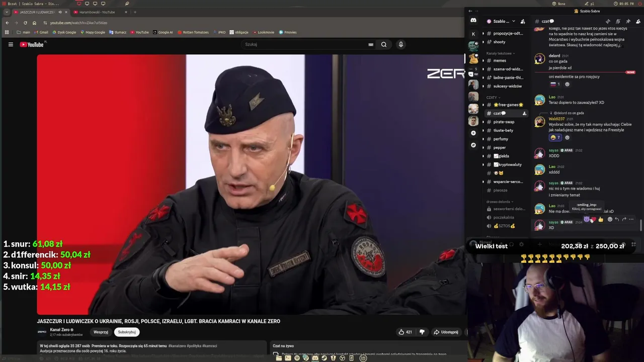Open Dysk Google bookmark
Screen dimensions: 644x362
(64, 32)
